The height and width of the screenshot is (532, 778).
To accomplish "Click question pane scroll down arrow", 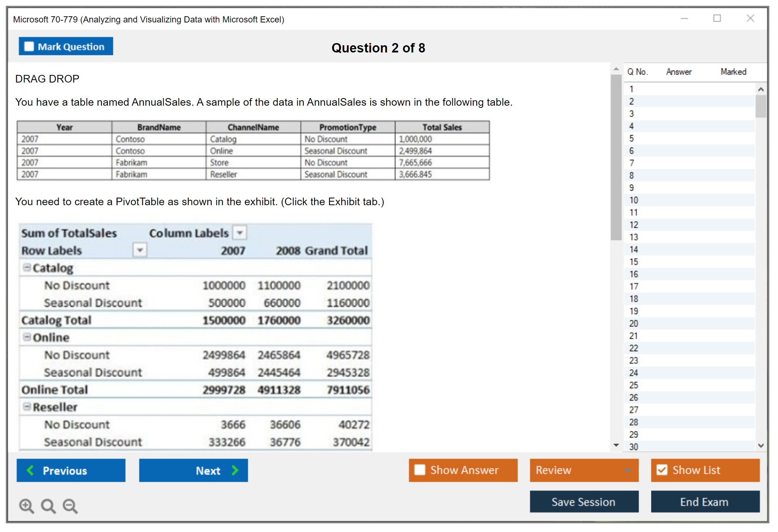I will [616, 445].
